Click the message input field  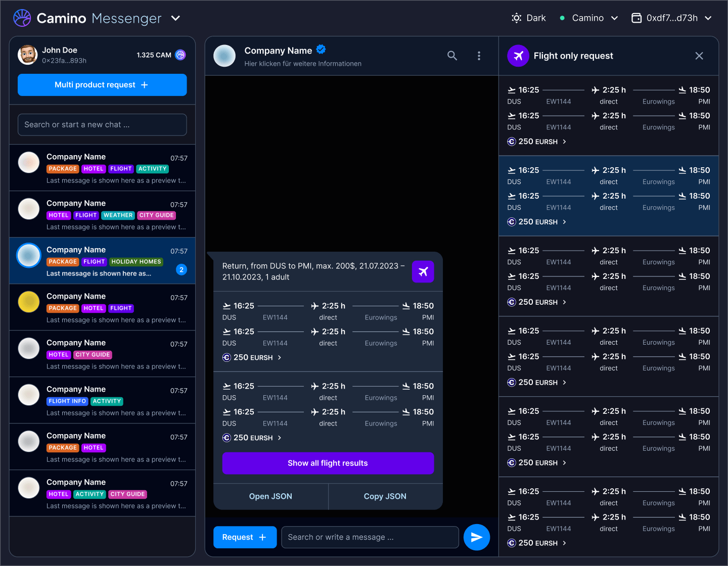(x=370, y=537)
